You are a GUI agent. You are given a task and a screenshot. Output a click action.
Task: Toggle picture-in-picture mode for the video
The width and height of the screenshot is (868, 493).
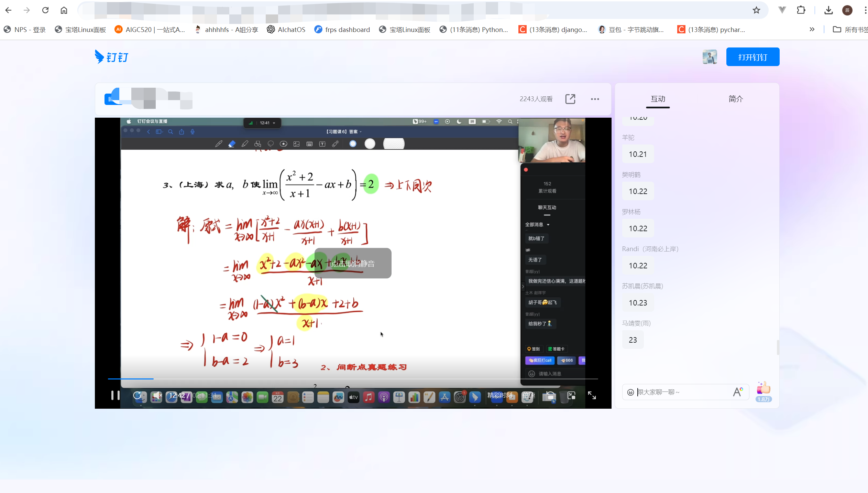pyautogui.click(x=571, y=395)
